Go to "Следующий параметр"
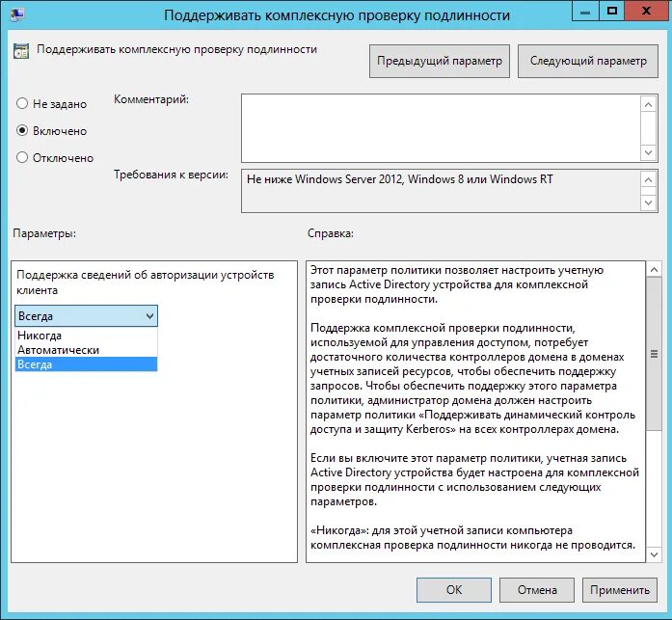This screenshot has width=672, height=620. coord(587,61)
